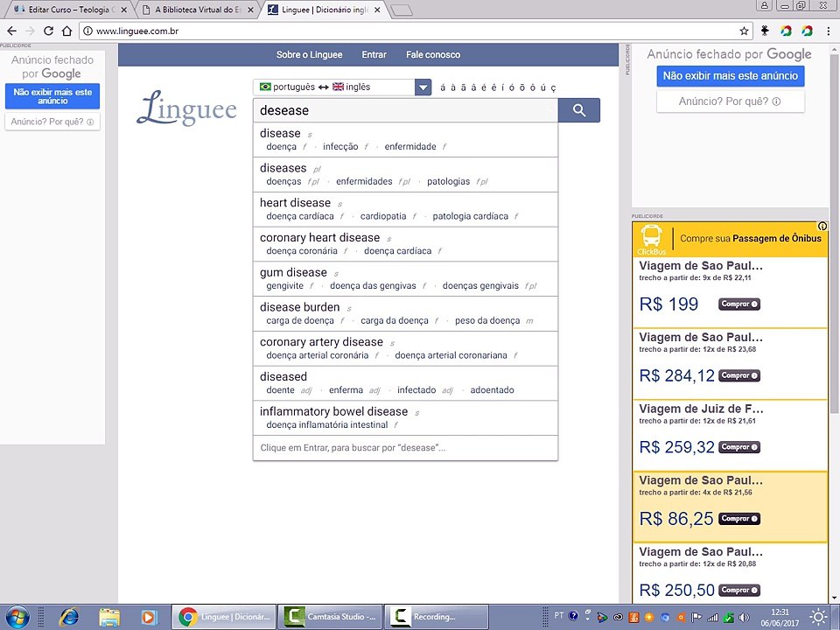Insert the special character ç

pos(553,87)
